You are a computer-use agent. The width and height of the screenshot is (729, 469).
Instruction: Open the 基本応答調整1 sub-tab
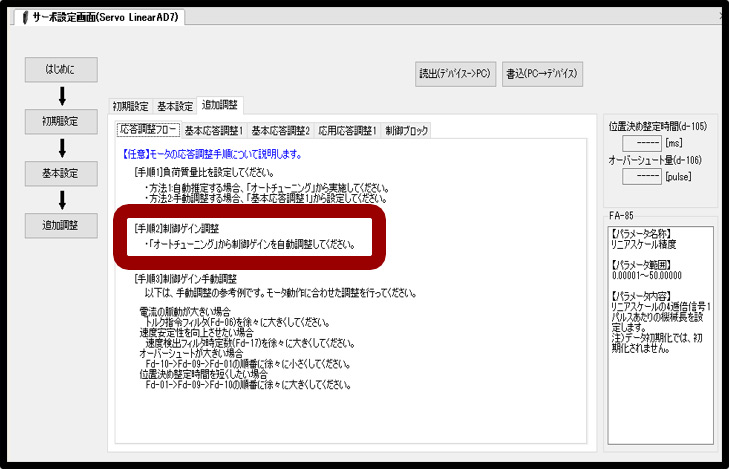pyautogui.click(x=213, y=130)
